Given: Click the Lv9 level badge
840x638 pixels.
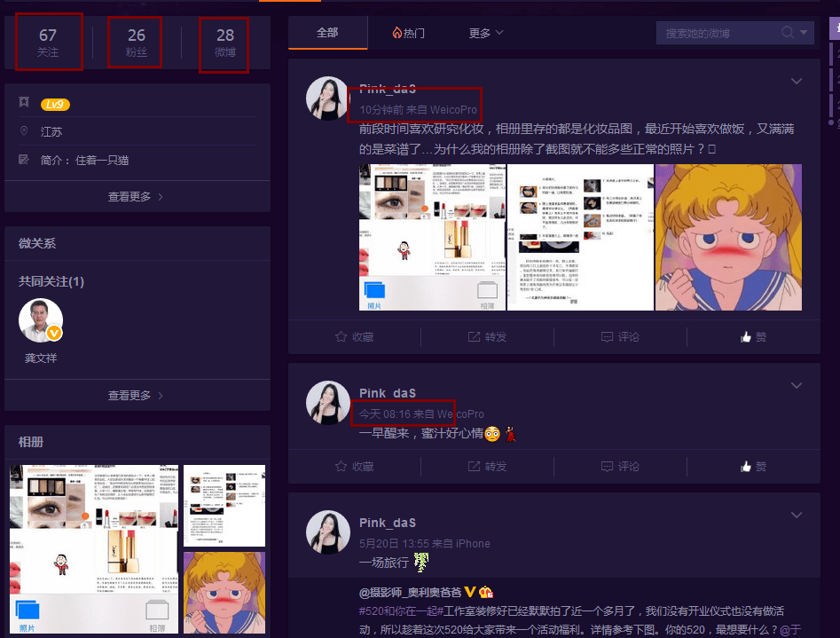Looking at the screenshot, I should [55, 105].
